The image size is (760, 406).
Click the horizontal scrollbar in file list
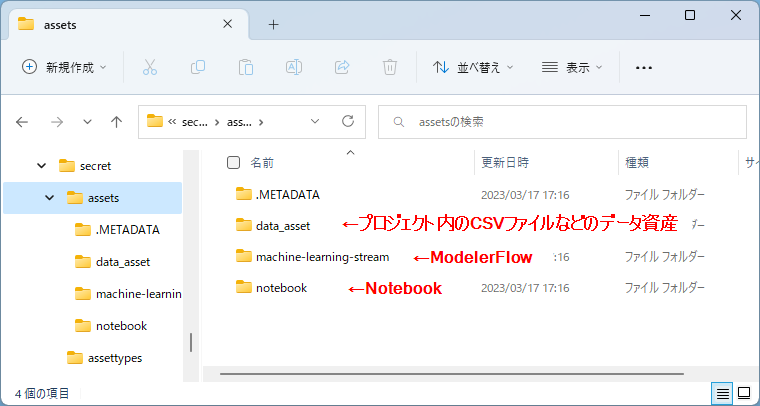451,374
